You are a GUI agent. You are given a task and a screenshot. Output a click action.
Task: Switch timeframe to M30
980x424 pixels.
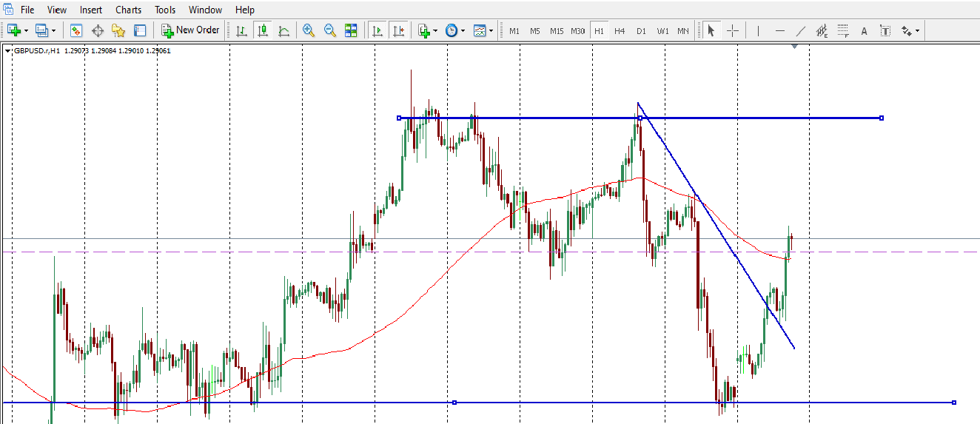tap(578, 30)
